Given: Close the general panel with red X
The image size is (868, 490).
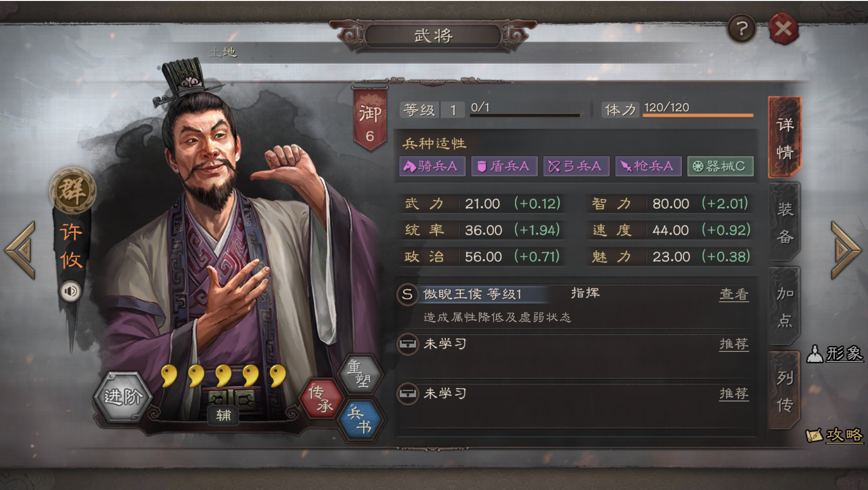Looking at the screenshot, I should tap(783, 29).
